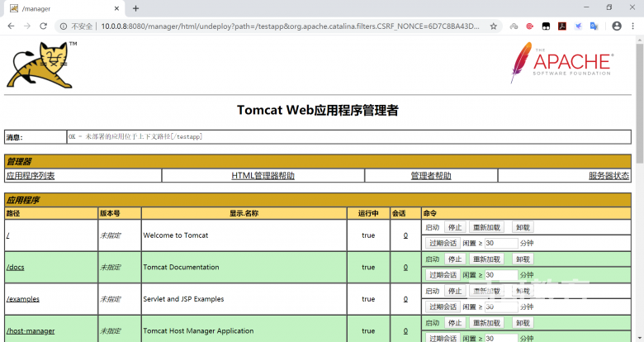Viewport: 644px width, 342px height.
Task: Click session count for /examples
Action: pos(405,299)
